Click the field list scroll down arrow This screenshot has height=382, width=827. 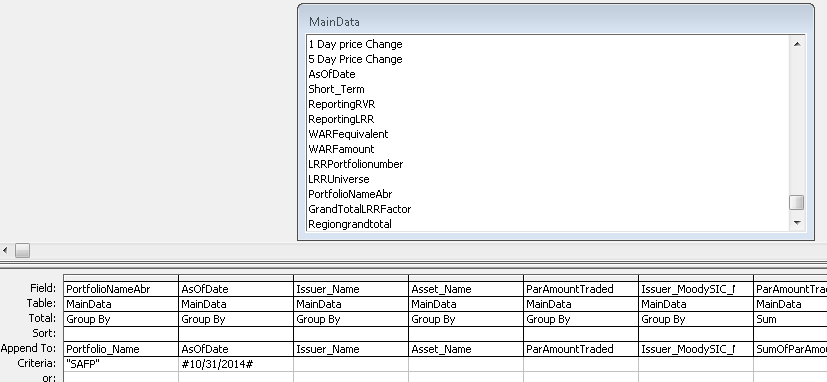coord(796,223)
